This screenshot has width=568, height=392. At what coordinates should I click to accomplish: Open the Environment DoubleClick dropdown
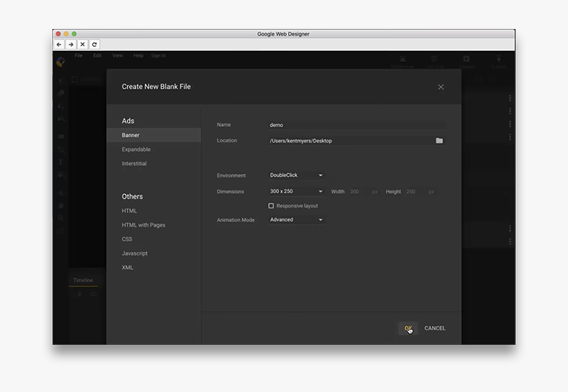pos(297,175)
